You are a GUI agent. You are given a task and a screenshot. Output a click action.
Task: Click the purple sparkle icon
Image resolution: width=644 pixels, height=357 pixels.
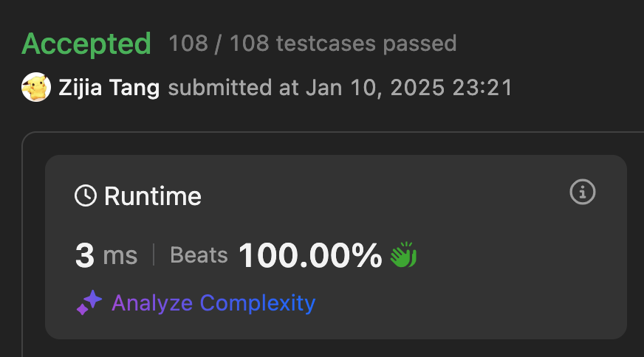89,302
